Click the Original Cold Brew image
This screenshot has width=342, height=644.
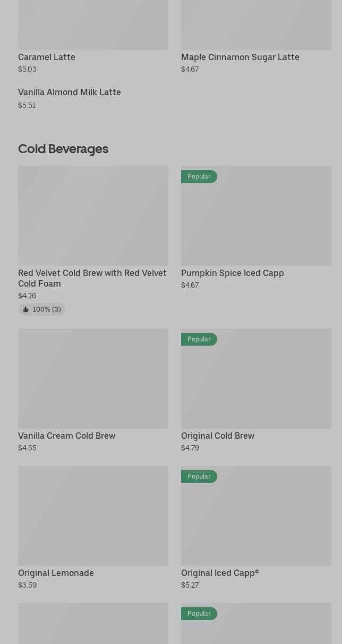[x=256, y=386]
